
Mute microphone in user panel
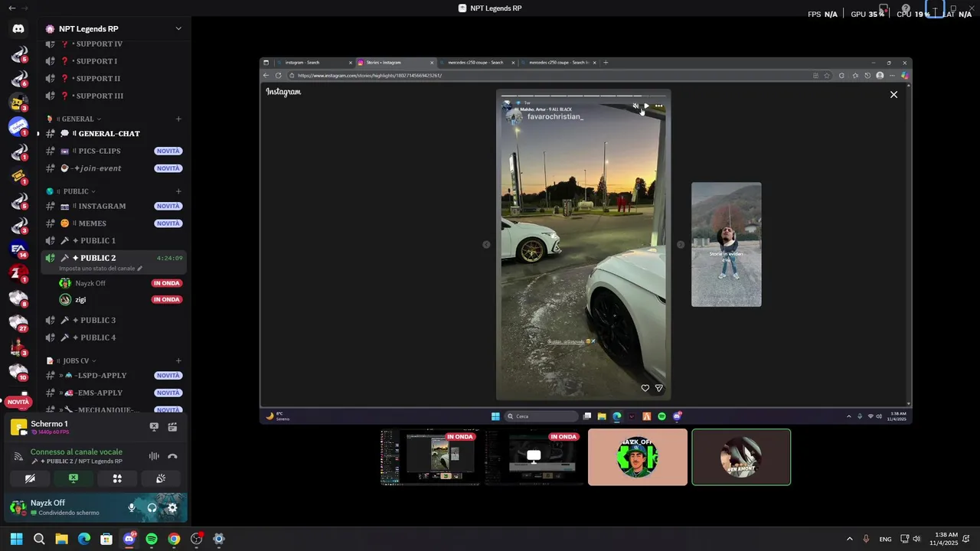(132, 507)
